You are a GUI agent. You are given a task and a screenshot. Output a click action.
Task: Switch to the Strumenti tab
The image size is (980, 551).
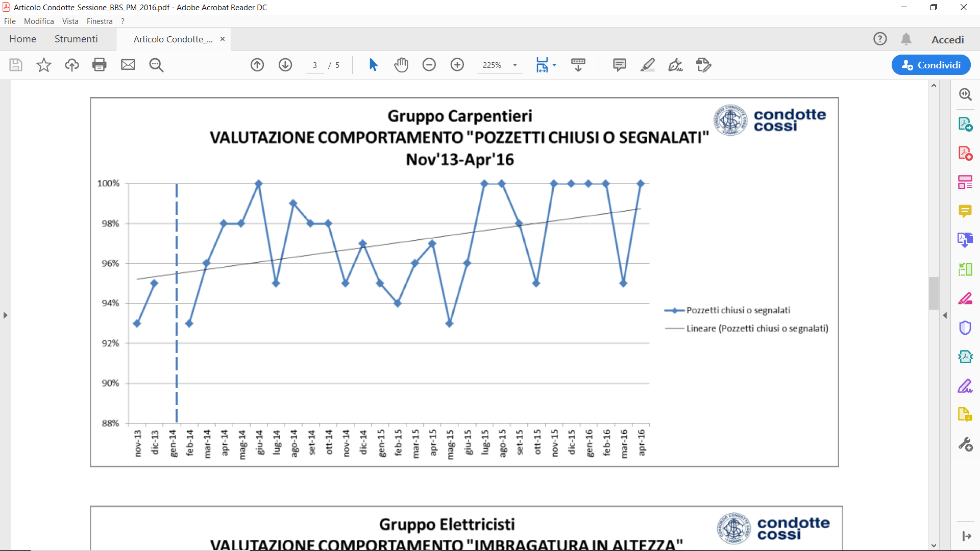(76, 39)
